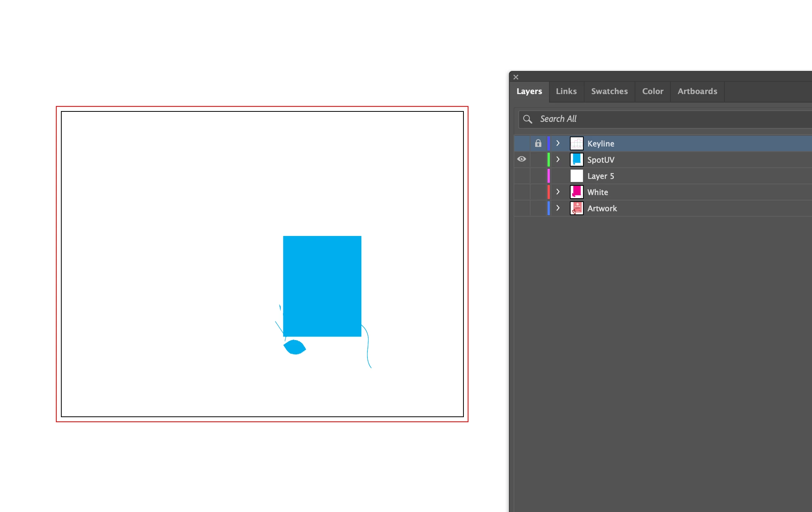Image resolution: width=812 pixels, height=512 pixels.
Task: Open the Artboards tab
Action: coord(697,91)
